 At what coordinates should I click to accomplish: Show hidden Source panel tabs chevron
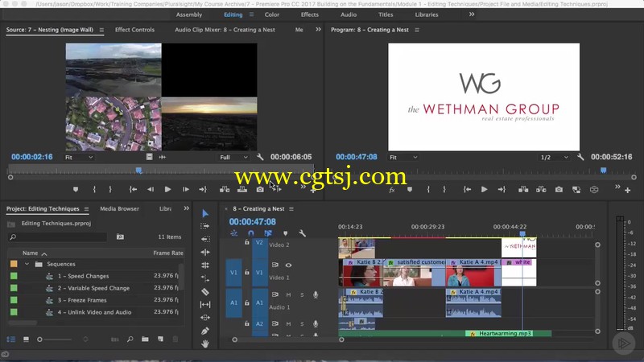[318, 30]
